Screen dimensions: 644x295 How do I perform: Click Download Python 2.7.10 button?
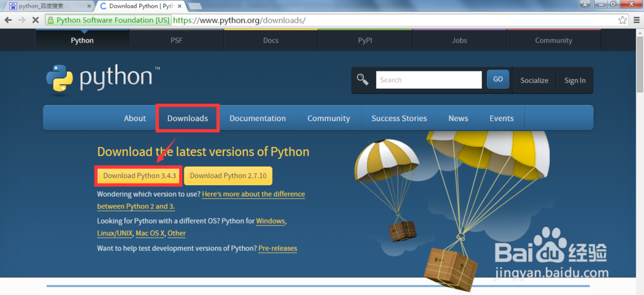[x=228, y=176]
